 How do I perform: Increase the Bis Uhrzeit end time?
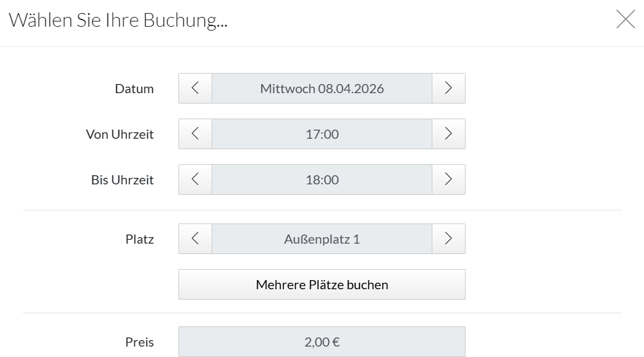tap(448, 180)
